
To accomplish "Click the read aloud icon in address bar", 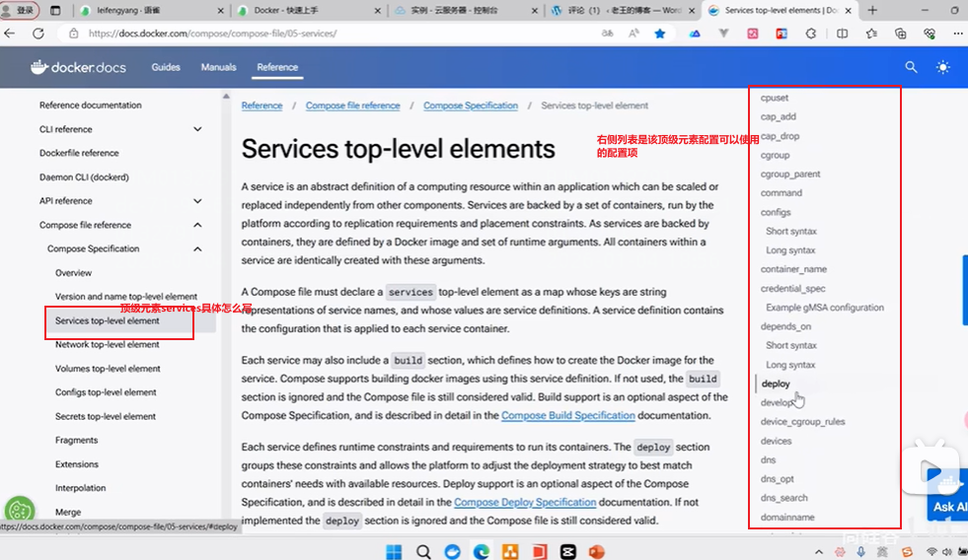I will pyautogui.click(x=633, y=34).
